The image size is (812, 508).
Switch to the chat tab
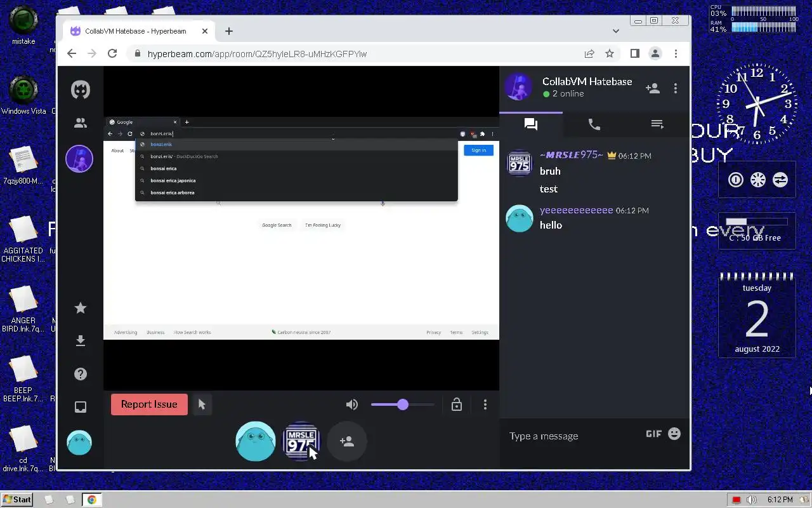pyautogui.click(x=531, y=124)
